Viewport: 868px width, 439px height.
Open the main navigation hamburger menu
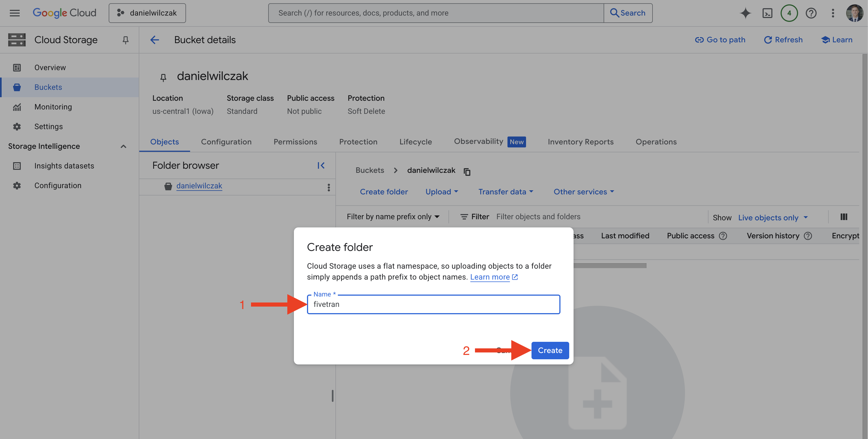14,13
